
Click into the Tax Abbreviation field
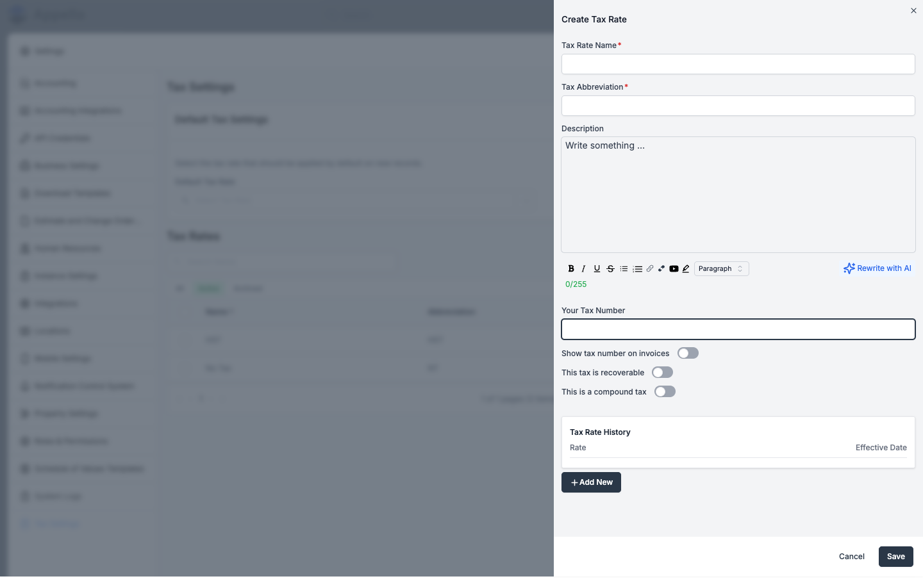point(738,106)
